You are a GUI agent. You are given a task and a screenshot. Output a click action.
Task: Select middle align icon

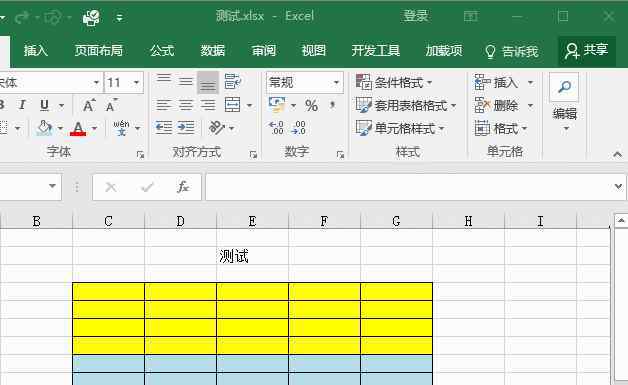[x=185, y=82]
